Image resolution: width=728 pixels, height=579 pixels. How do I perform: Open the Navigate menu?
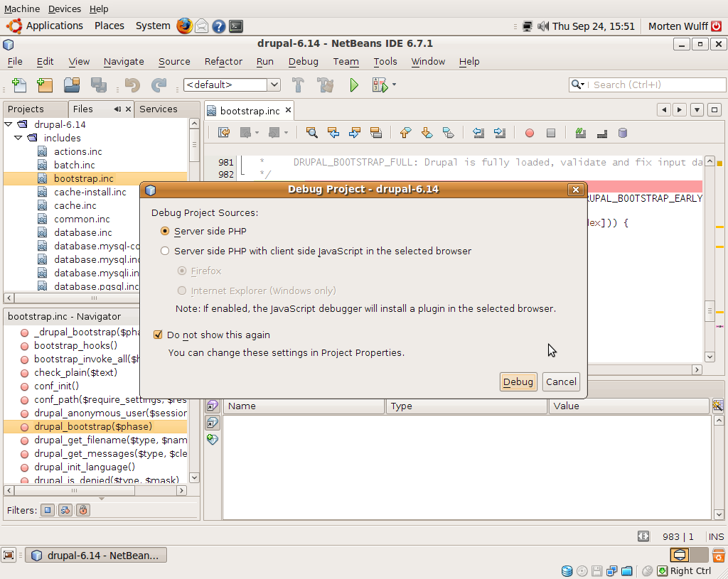124,61
